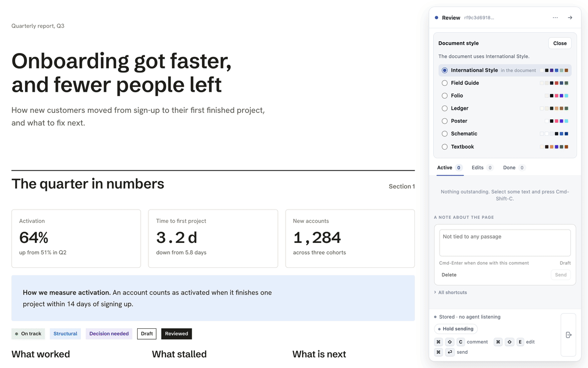Viewport: 588px width, 368px height.
Task: Click the On track status tag
Action: [x=28, y=334]
